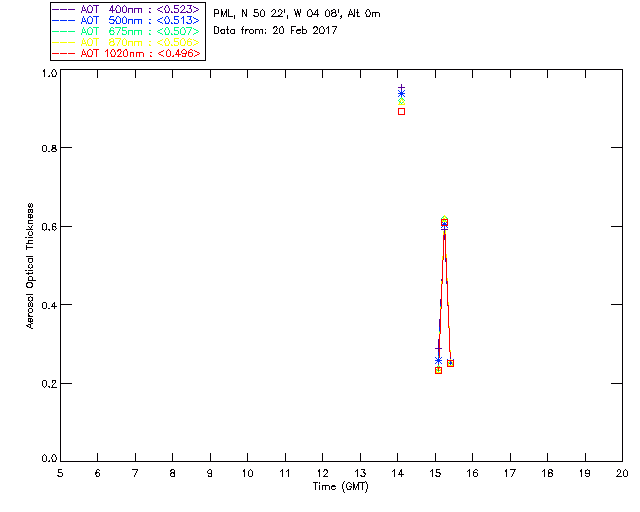Click the AOT 1020nm legend entry

[126, 53]
